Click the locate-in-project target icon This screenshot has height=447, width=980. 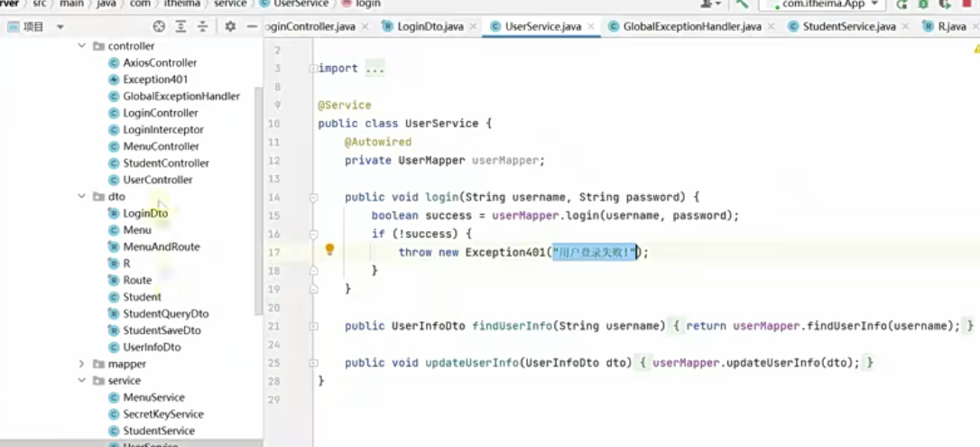point(159,26)
